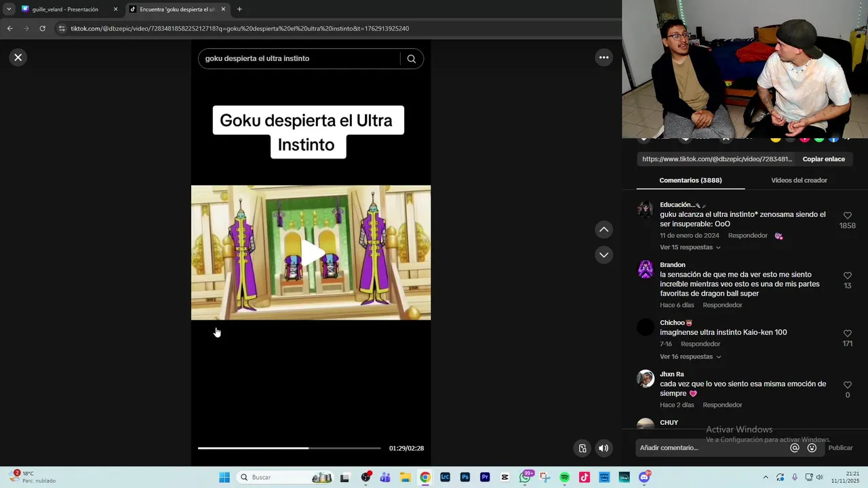Open Microsoft Teams from the taskbar
The width and height of the screenshot is (868, 488).
tap(385, 477)
